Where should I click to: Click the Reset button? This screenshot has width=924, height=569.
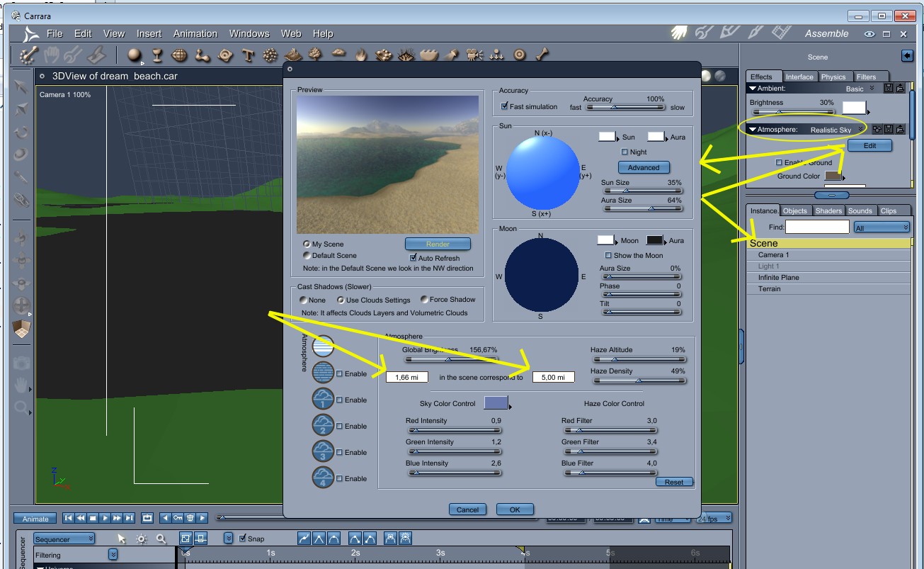[x=674, y=482]
